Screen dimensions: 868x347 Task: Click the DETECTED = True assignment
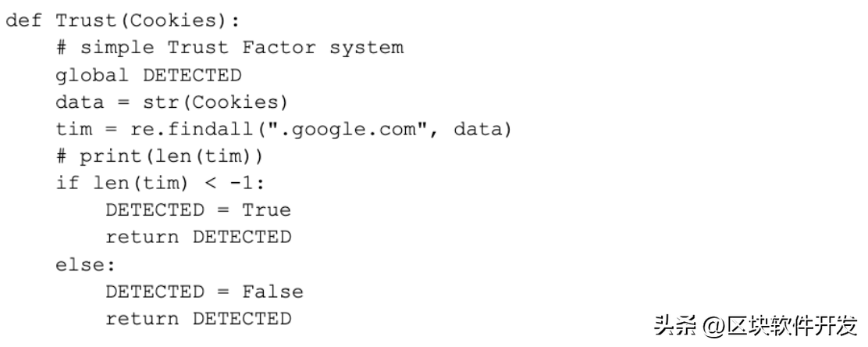coord(198,210)
